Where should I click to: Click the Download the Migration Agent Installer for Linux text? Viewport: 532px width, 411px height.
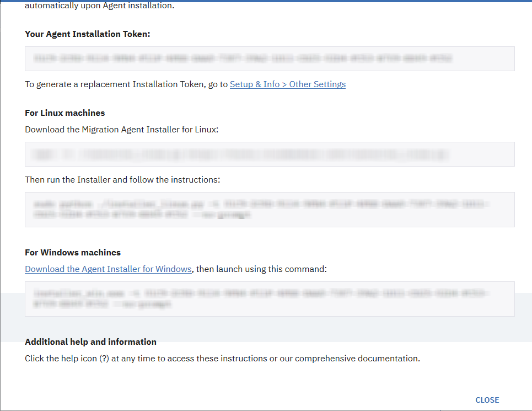coord(121,129)
